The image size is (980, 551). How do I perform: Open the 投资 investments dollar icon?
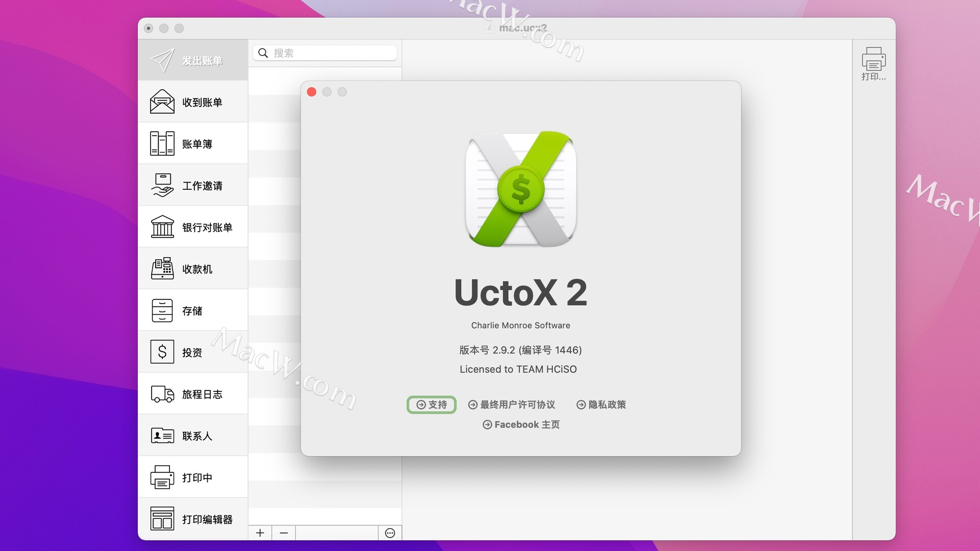click(x=162, y=352)
